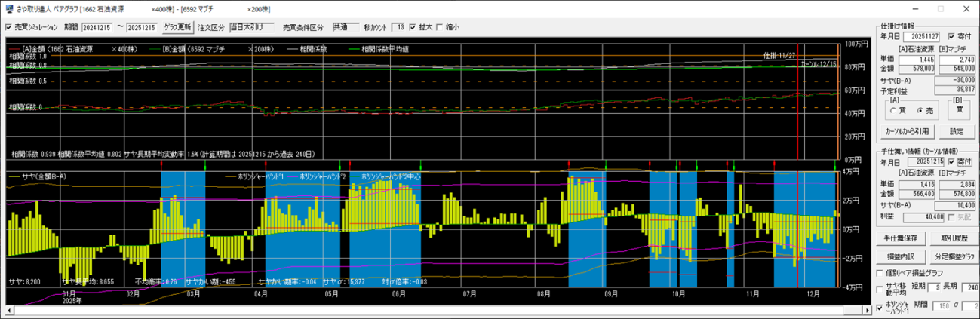Click the 手仕舞保存 button
This screenshot has width=980, height=319.
(x=899, y=238)
